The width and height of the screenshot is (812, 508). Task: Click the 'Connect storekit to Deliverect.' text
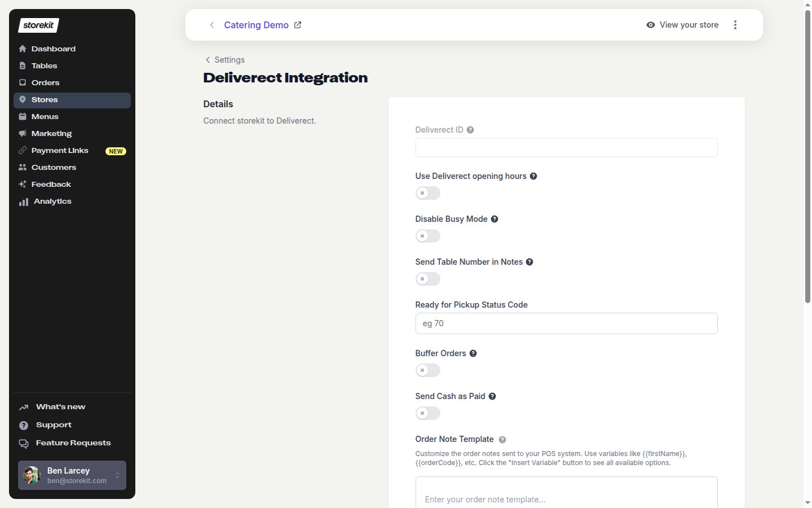click(x=259, y=121)
